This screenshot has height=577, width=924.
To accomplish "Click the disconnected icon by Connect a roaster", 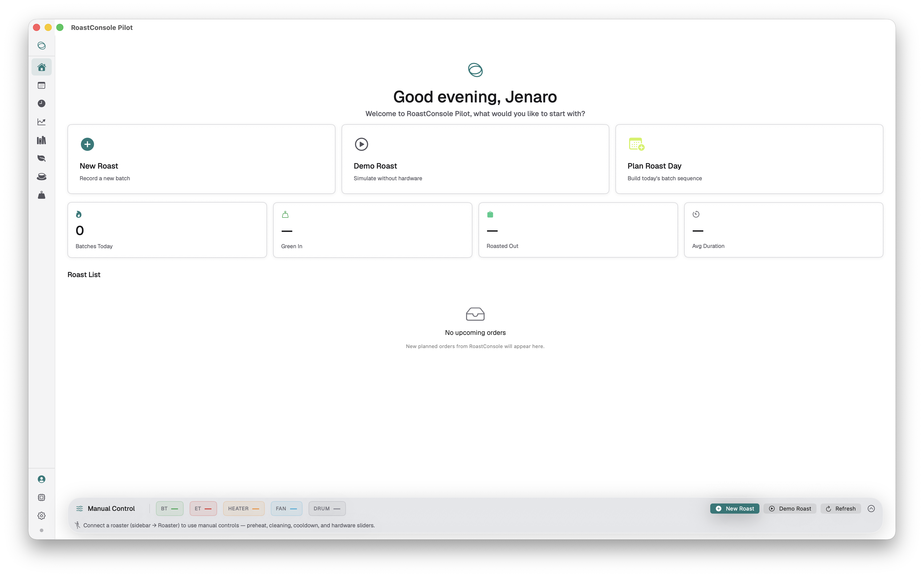I will (78, 525).
